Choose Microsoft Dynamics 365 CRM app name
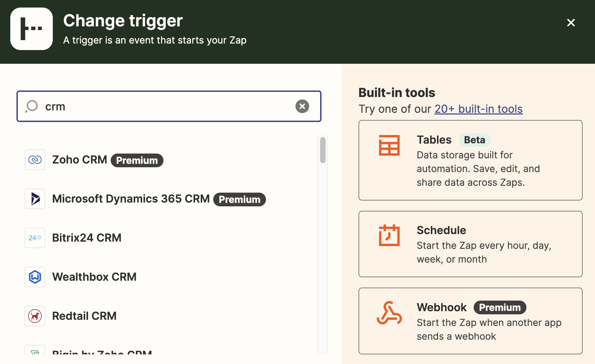Screen dimensions: 595x364 [131, 199]
